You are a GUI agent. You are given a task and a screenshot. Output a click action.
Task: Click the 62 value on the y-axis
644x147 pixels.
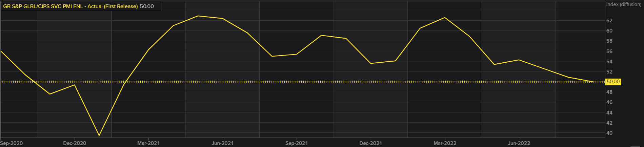(x=609, y=21)
